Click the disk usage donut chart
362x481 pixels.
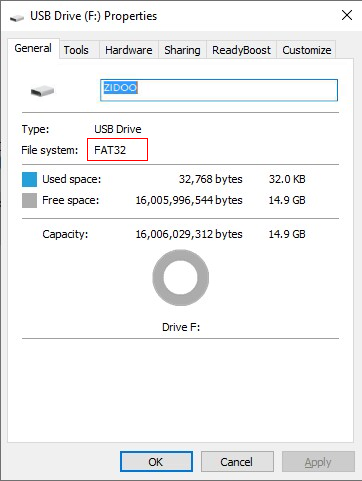(x=181, y=278)
